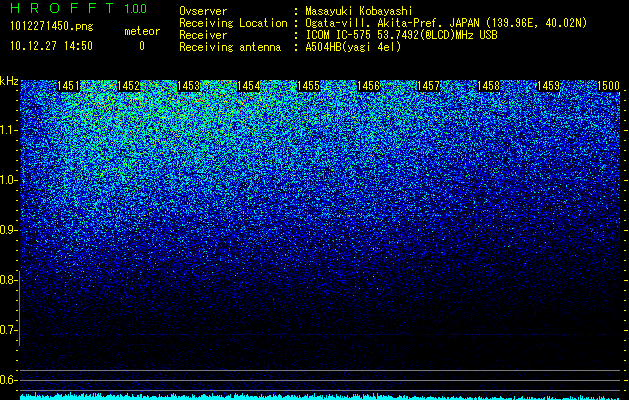Click the 1457 time marker label

pyautogui.click(x=428, y=86)
